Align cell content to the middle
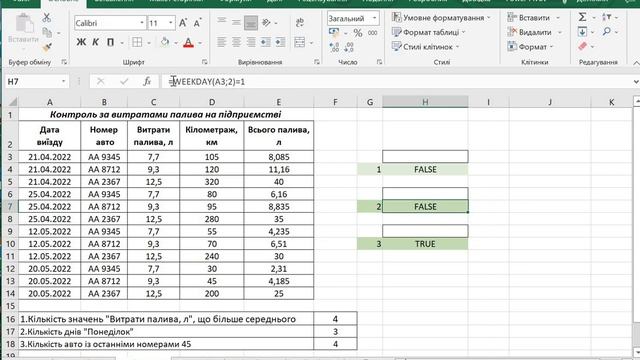 (236, 22)
